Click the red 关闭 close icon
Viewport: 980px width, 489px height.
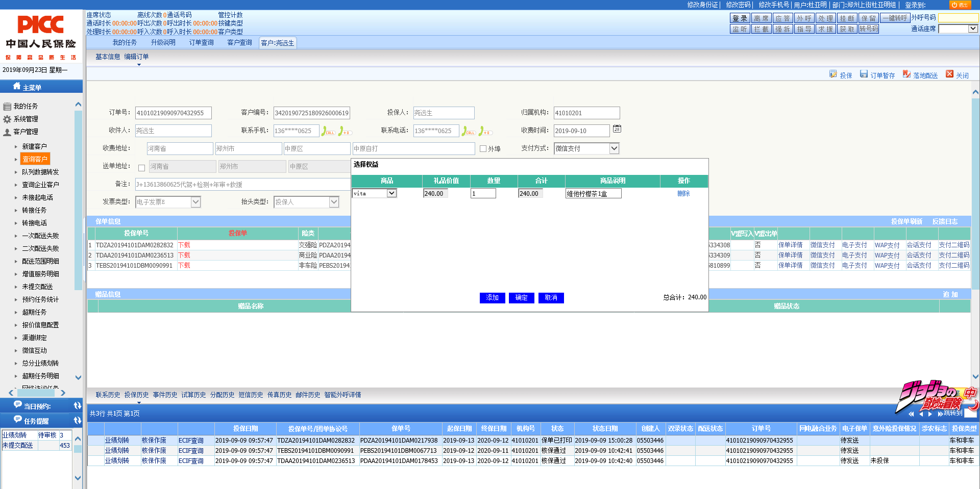click(949, 74)
